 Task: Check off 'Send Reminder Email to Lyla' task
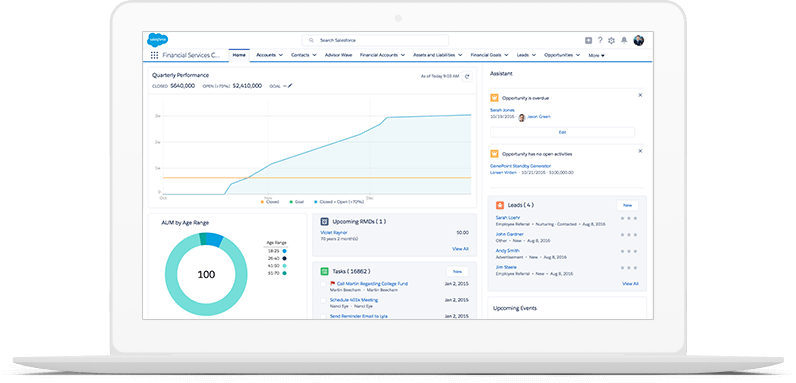[x=323, y=316]
